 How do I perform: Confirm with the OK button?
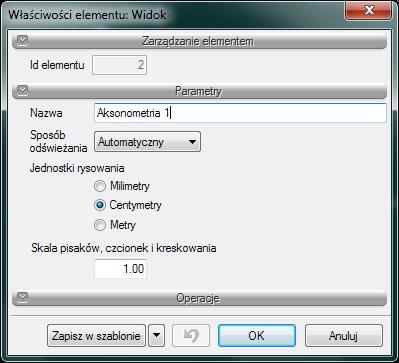coord(257,336)
